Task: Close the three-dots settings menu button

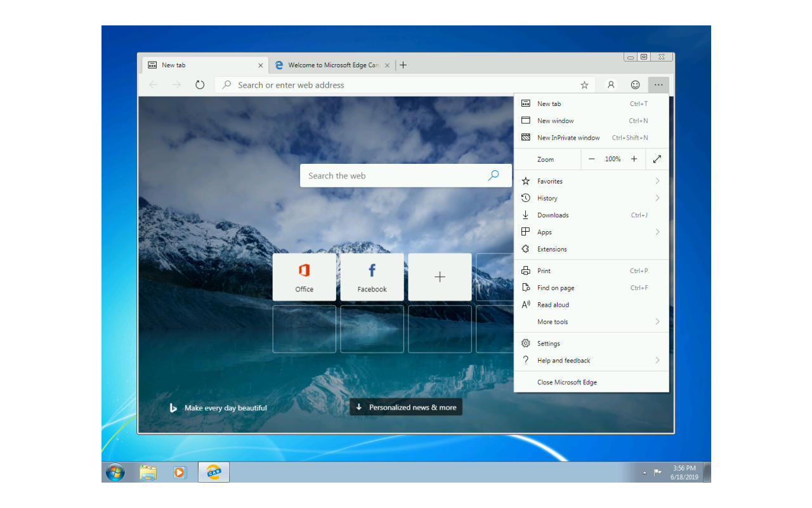Action: click(x=658, y=84)
